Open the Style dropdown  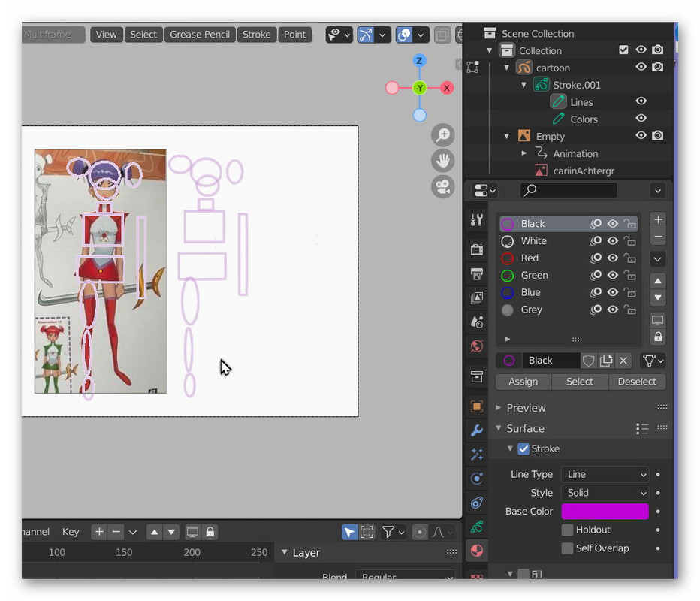tap(605, 493)
